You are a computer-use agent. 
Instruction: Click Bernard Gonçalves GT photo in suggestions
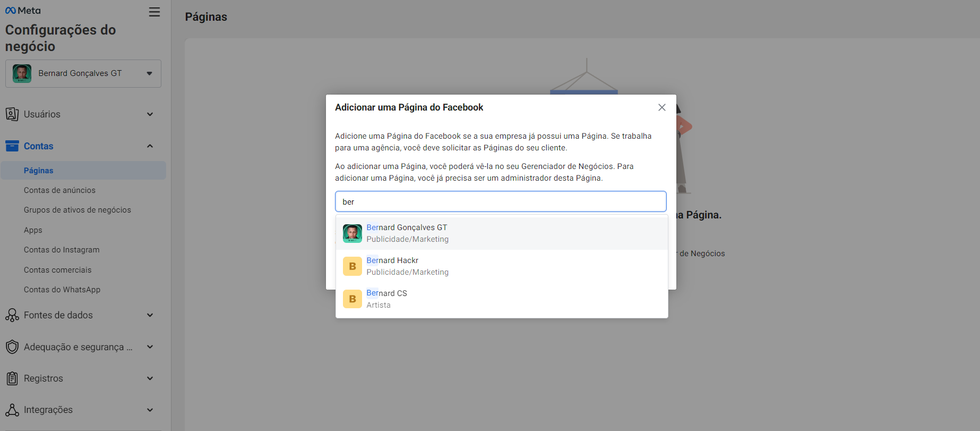[x=353, y=233]
